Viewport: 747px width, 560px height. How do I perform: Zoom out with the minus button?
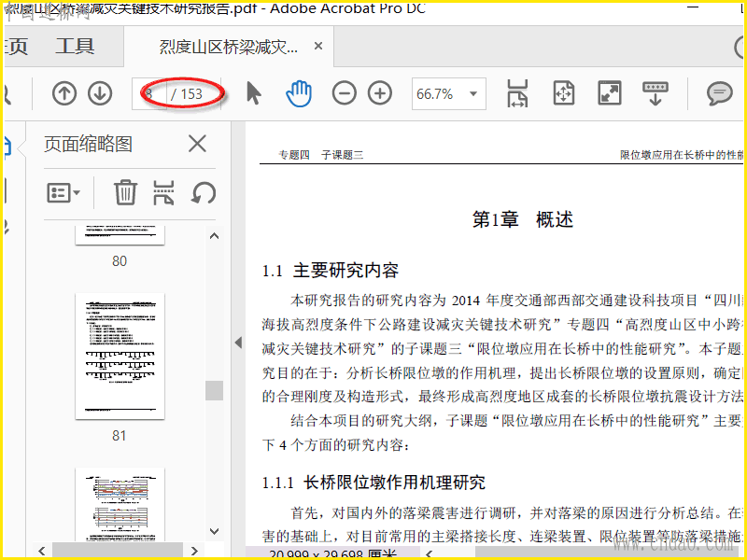click(344, 93)
